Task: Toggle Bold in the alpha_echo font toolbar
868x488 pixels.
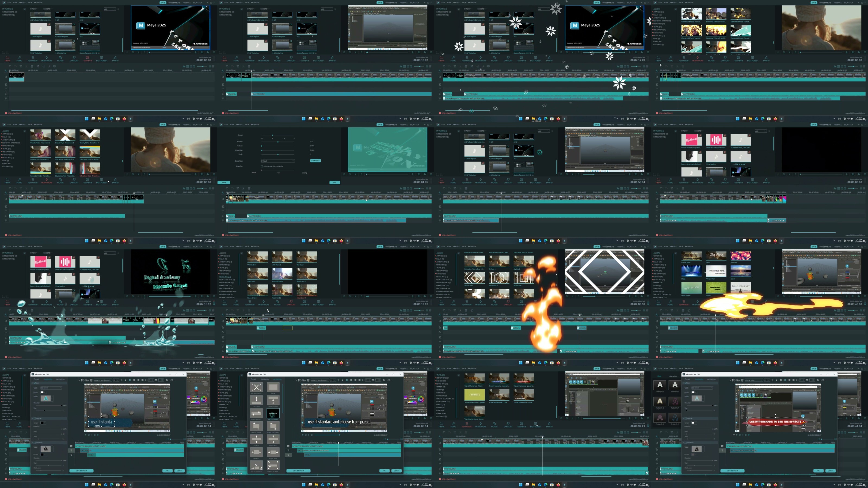Action: [x=773, y=380]
